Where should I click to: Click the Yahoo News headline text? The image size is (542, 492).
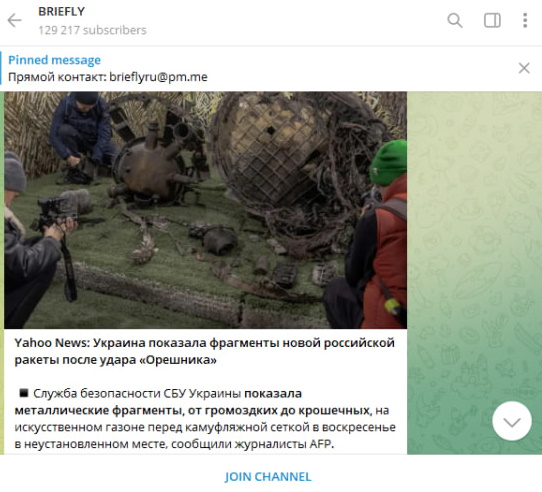[204, 351]
